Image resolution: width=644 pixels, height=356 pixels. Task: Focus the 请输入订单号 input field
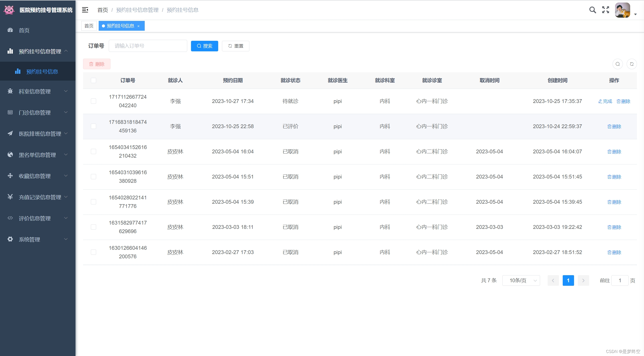pyautogui.click(x=148, y=46)
